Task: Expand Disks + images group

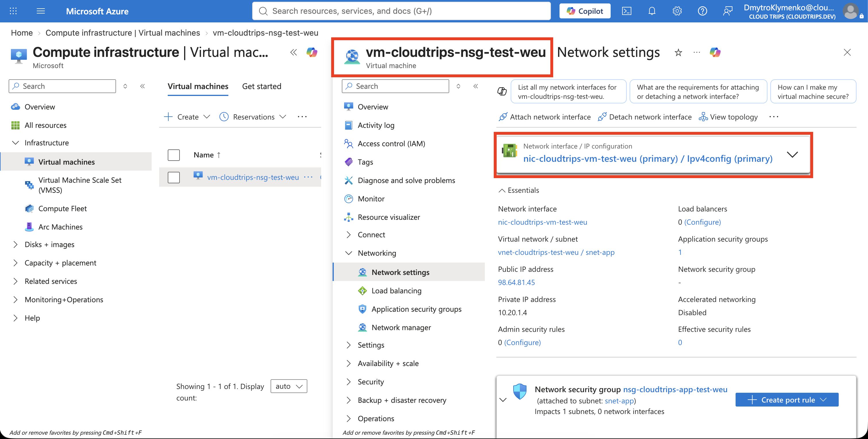Action: 16,245
